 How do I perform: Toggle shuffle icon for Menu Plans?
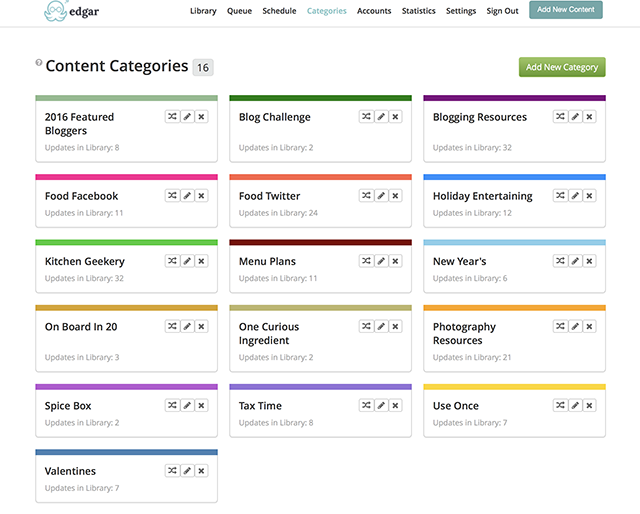pos(367,261)
